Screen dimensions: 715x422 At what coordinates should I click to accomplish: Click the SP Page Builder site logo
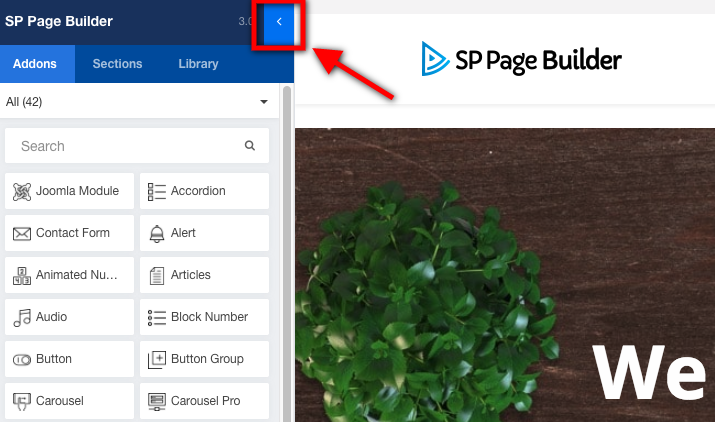click(521, 59)
